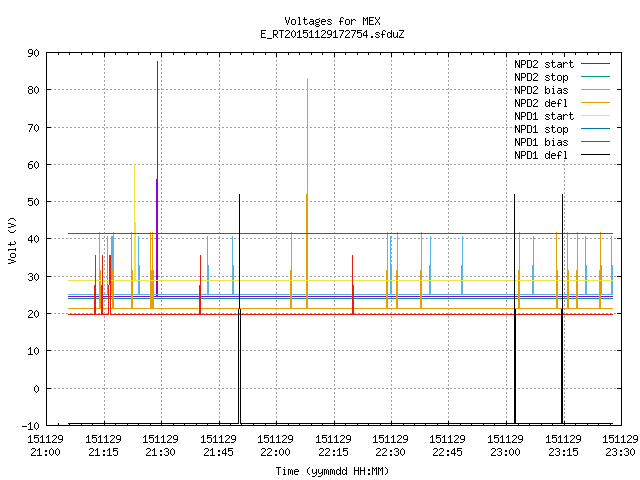Image resolution: width=640 pixels, height=480 pixels.
Task: Click the x-axis tick label 22:45
Action: coord(448,453)
